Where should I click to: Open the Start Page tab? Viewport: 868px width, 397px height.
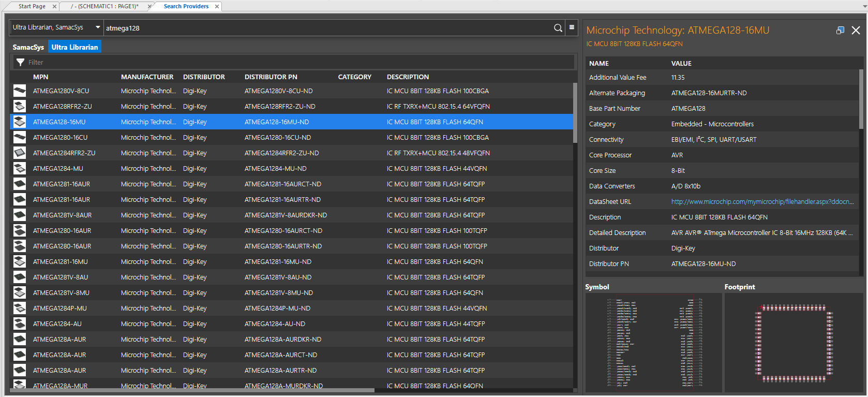pos(32,6)
